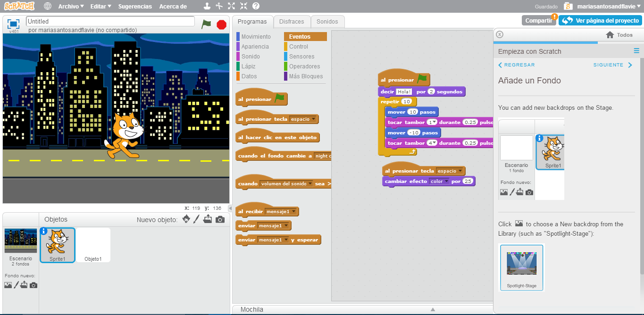Upload backdrop from file under Escenario
The height and width of the screenshot is (315, 644).
[24, 285]
